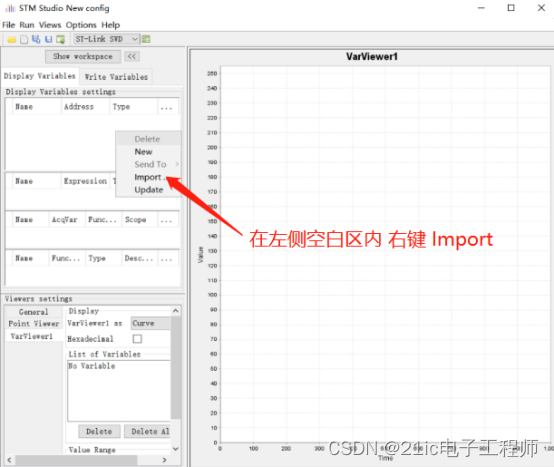Minimize the STM Studio window
Viewport: 554px width, 467px height.
pyautogui.click(x=481, y=8)
